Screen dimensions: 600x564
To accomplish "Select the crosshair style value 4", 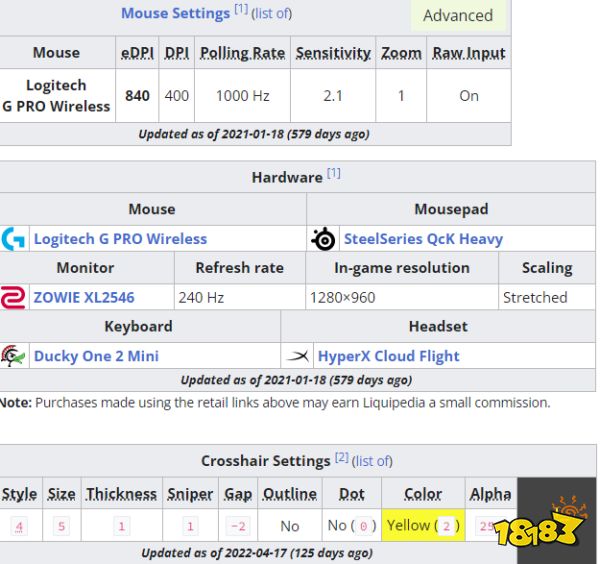I will 19,527.
